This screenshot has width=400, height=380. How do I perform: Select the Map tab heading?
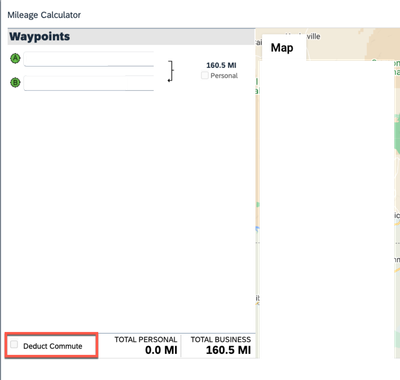click(282, 48)
